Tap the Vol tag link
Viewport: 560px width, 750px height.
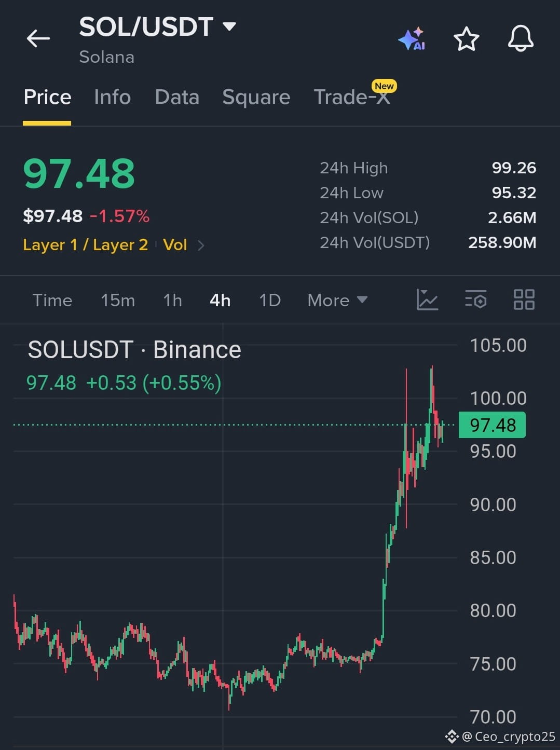[x=175, y=245]
